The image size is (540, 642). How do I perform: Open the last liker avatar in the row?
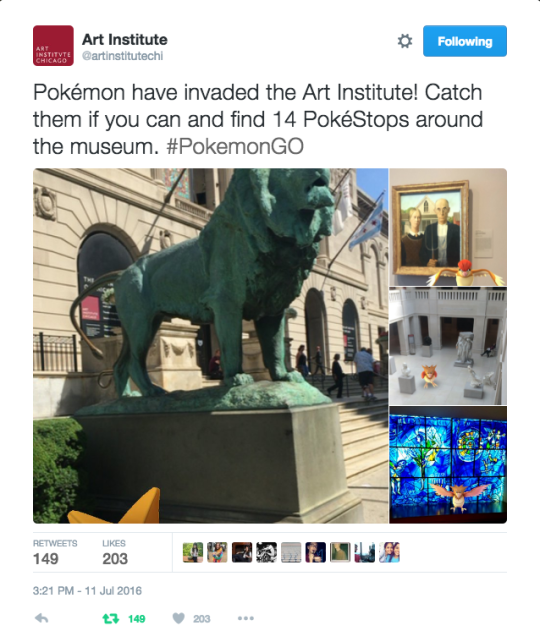[x=389, y=552]
